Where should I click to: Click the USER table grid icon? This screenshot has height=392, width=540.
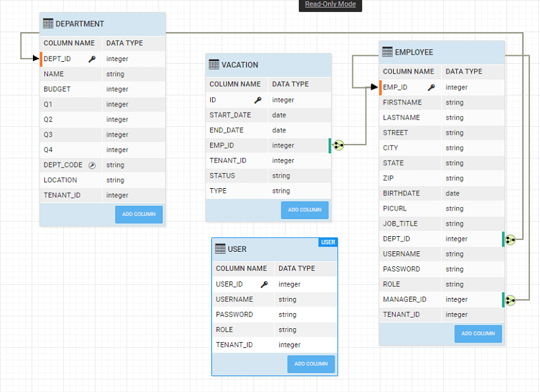tap(220, 249)
